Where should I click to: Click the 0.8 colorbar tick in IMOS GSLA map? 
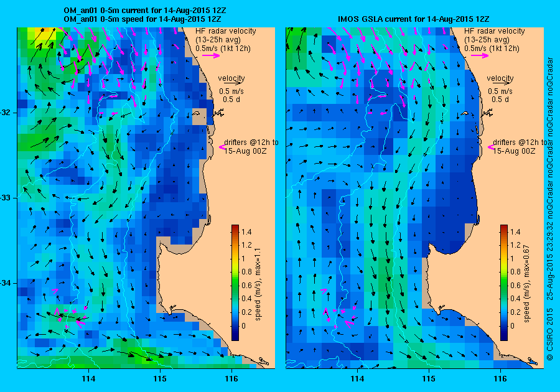515,272
